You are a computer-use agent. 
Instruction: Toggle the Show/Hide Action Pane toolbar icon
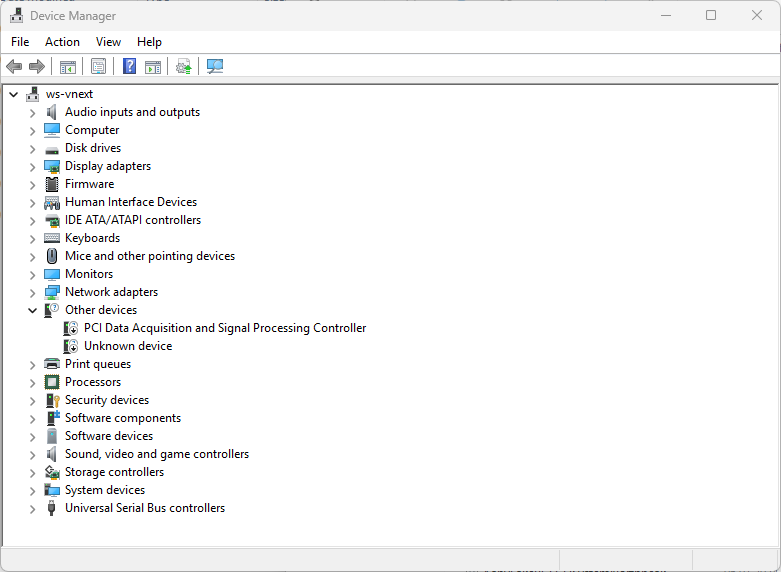click(153, 66)
